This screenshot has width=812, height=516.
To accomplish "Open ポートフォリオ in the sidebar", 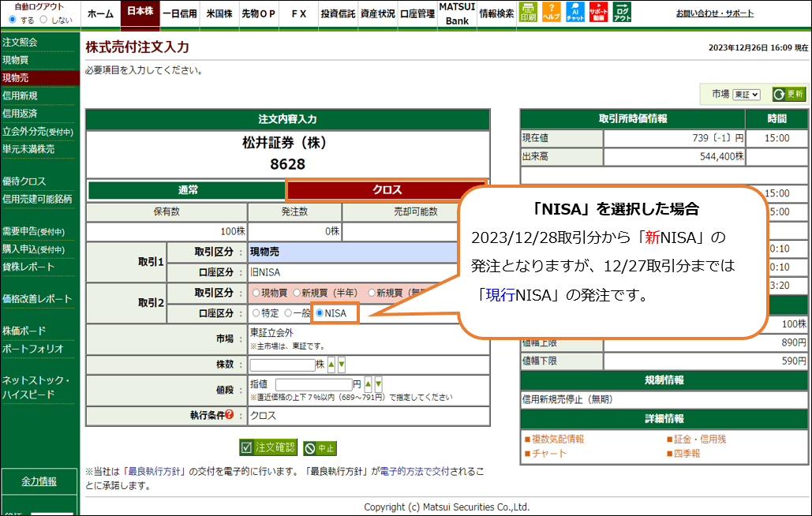I will click(x=32, y=348).
